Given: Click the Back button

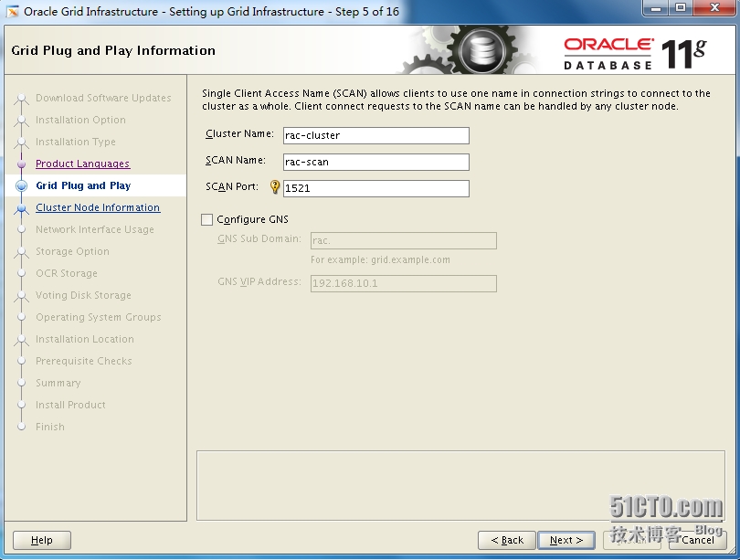Looking at the screenshot, I should click(507, 540).
